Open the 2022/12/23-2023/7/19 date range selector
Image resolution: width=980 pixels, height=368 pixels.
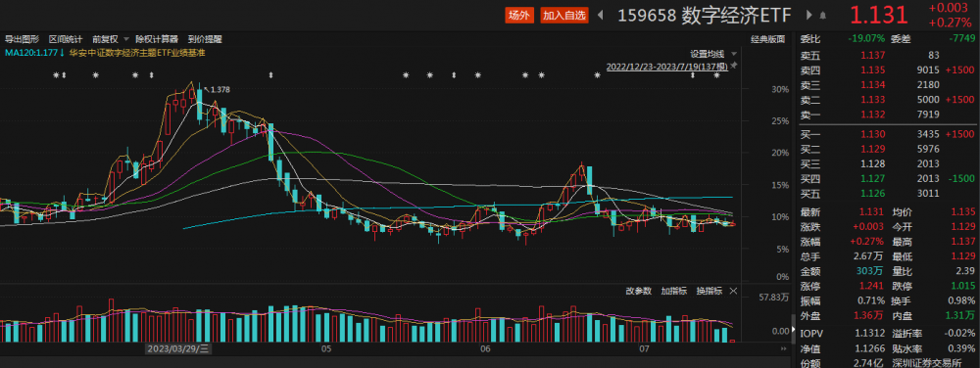click(666, 66)
